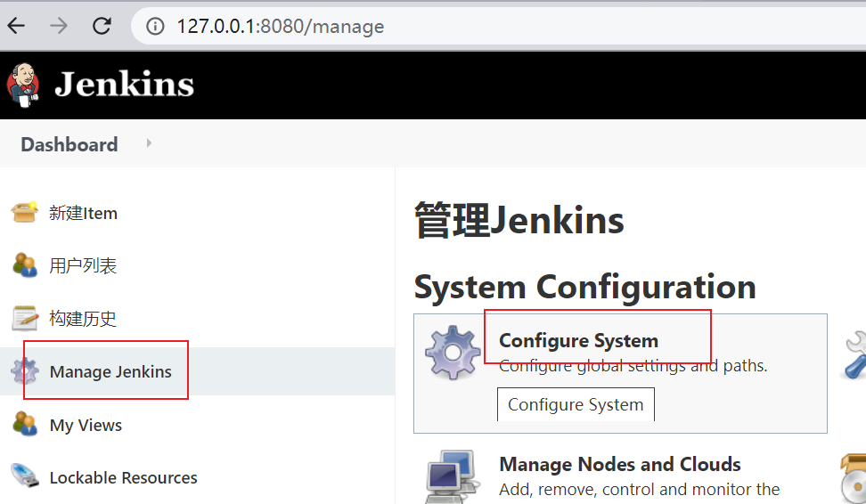Open the Jenkins title link in header
The image size is (866, 504).
[x=124, y=85]
